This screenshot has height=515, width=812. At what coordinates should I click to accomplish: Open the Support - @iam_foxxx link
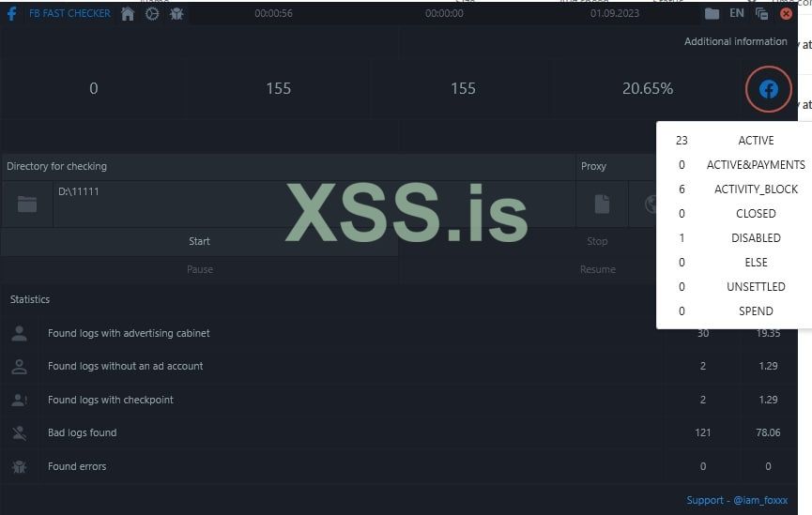(736, 500)
